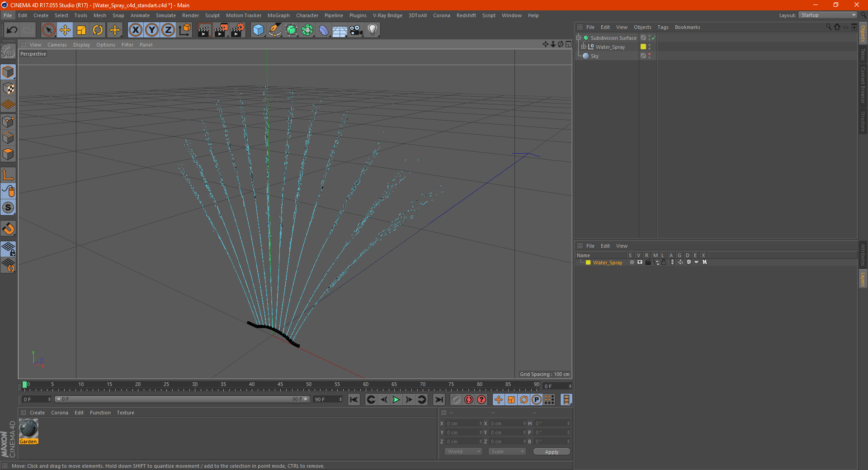Open the floor environment icon
Image resolution: width=868 pixels, height=470 pixels.
coord(340,30)
